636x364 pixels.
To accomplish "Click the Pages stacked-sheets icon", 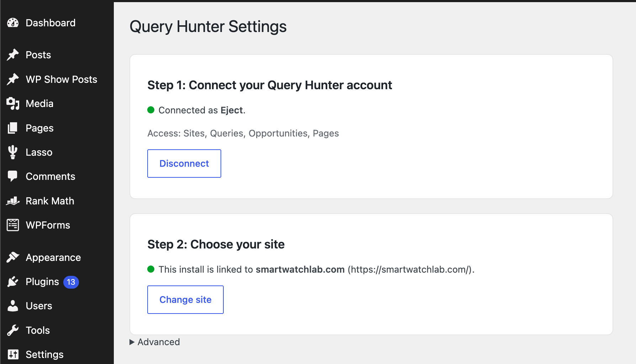I will [13, 128].
